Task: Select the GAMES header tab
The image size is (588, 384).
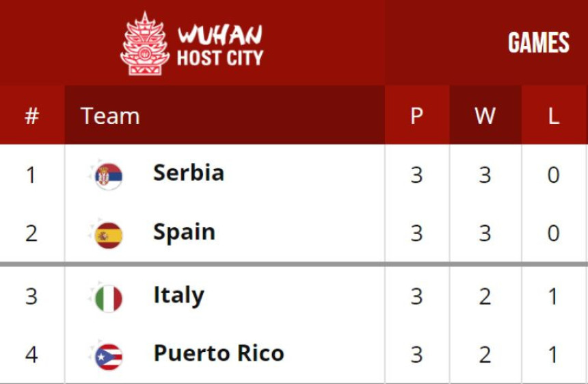Action: tap(539, 42)
